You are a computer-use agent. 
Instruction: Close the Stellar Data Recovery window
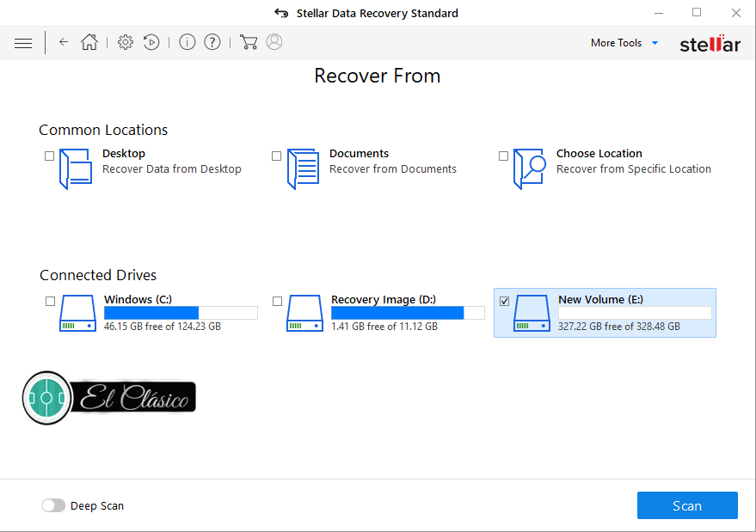(x=735, y=13)
